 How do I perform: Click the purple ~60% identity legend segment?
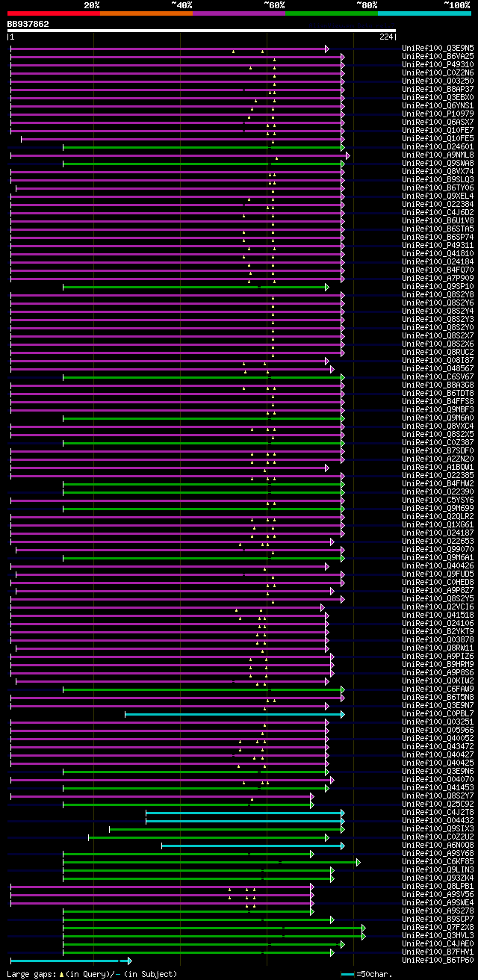(239, 13)
